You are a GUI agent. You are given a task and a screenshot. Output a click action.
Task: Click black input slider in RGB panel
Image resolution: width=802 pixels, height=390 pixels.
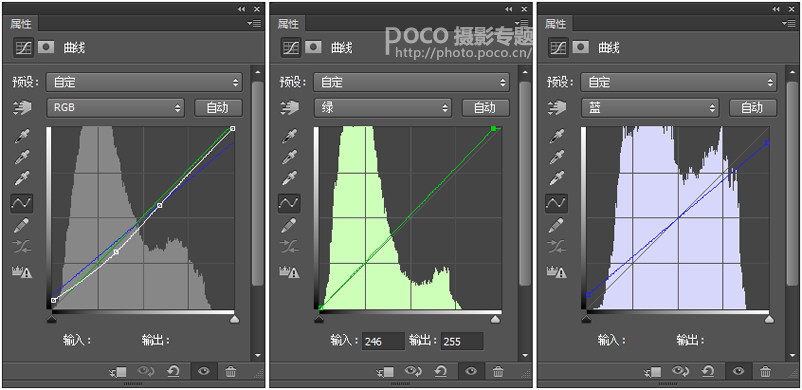pyautogui.click(x=52, y=319)
